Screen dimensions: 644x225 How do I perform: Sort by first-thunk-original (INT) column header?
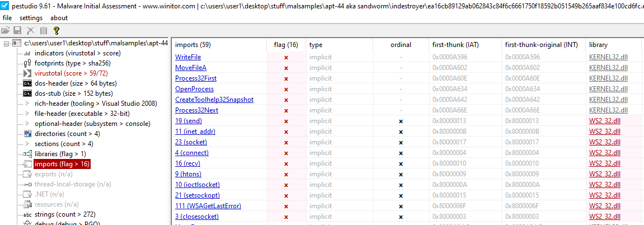pyautogui.click(x=544, y=45)
